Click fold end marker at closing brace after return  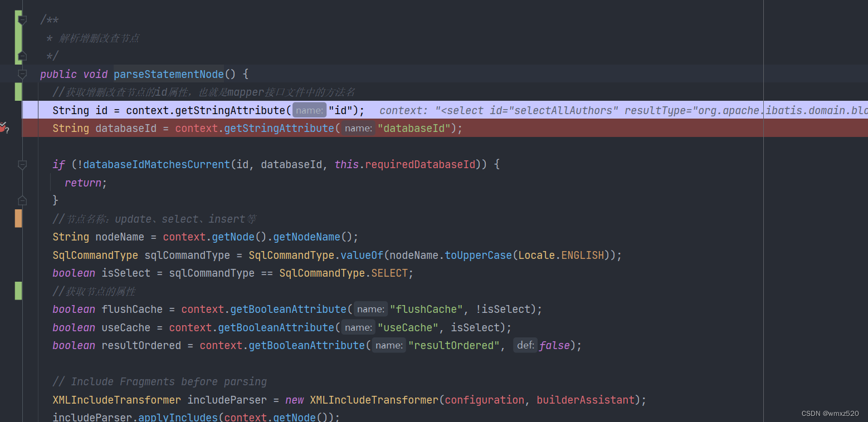pyautogui.click(x=22, y=200)
